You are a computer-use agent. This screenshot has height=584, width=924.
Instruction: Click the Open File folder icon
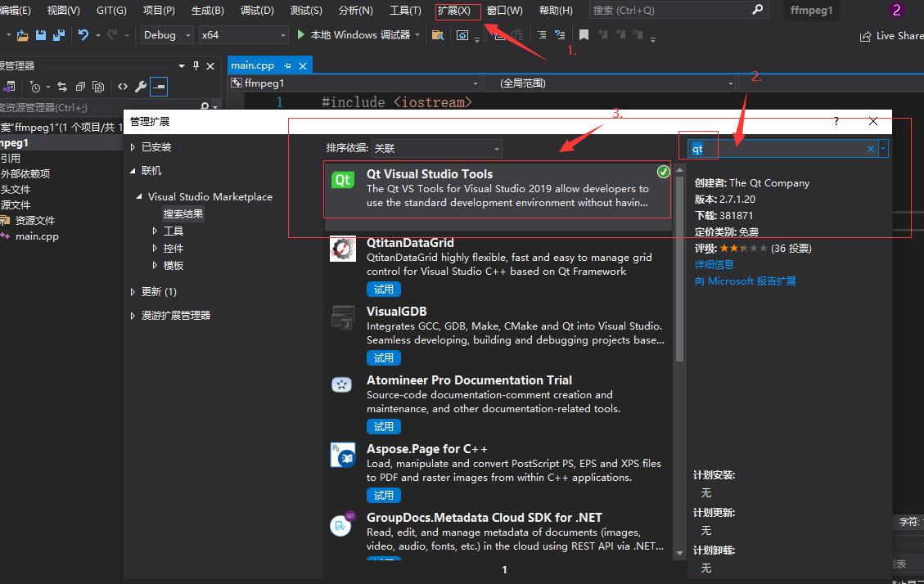click(22, 35)
